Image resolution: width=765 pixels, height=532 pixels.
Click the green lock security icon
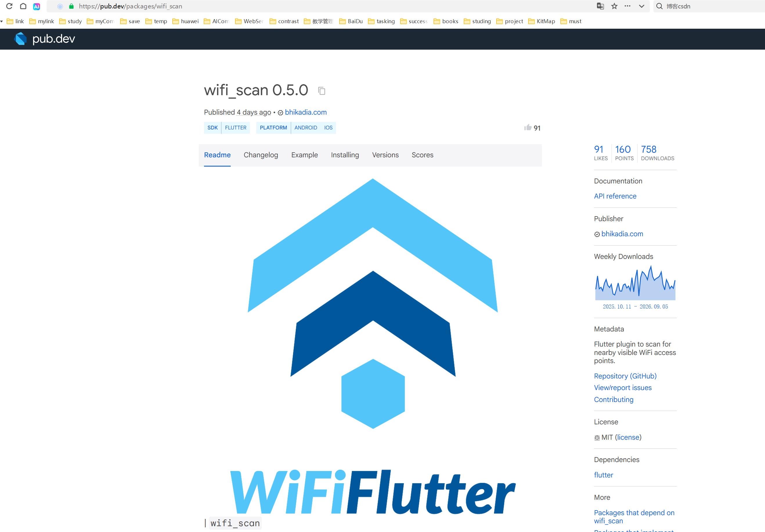[x=71, y=6]
